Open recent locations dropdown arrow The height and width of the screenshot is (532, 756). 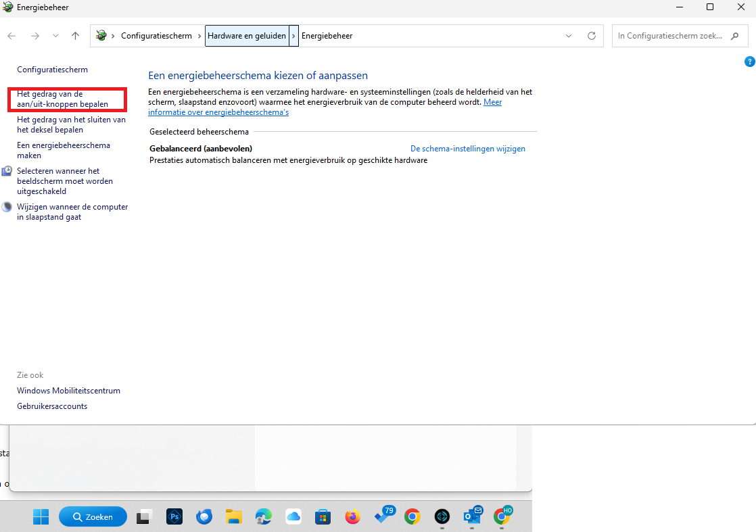click(x=55, y=36)
